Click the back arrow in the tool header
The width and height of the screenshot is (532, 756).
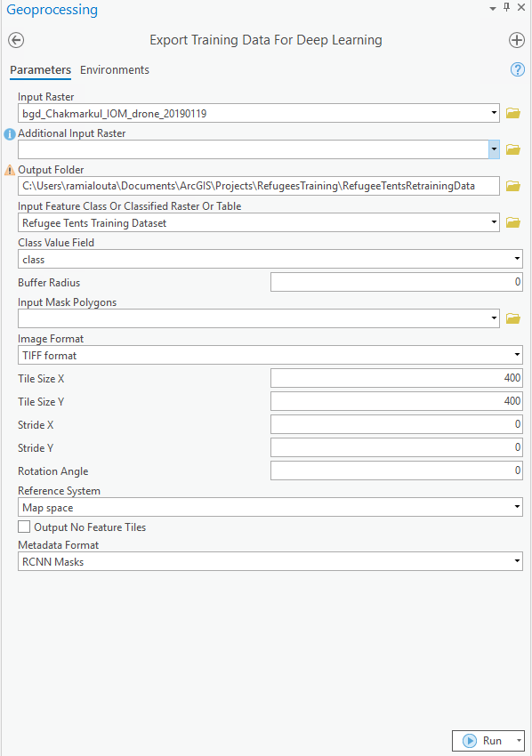pyautogui.click(x=15, y=40)
